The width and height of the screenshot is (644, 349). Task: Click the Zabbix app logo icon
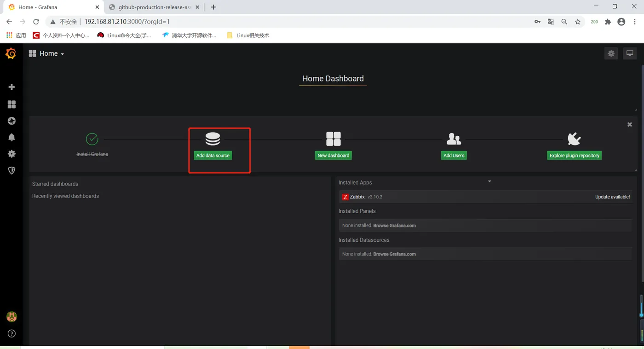(345, 197)
